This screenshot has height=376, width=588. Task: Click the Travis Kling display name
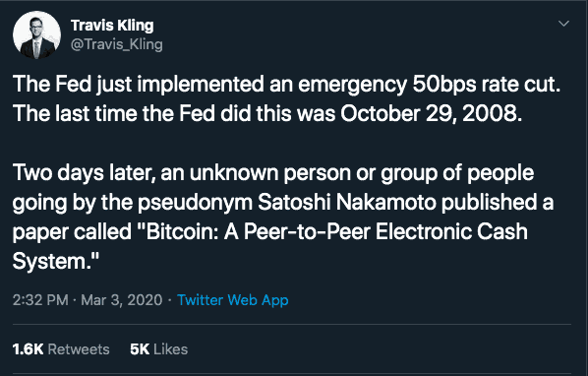click(112, 26)
